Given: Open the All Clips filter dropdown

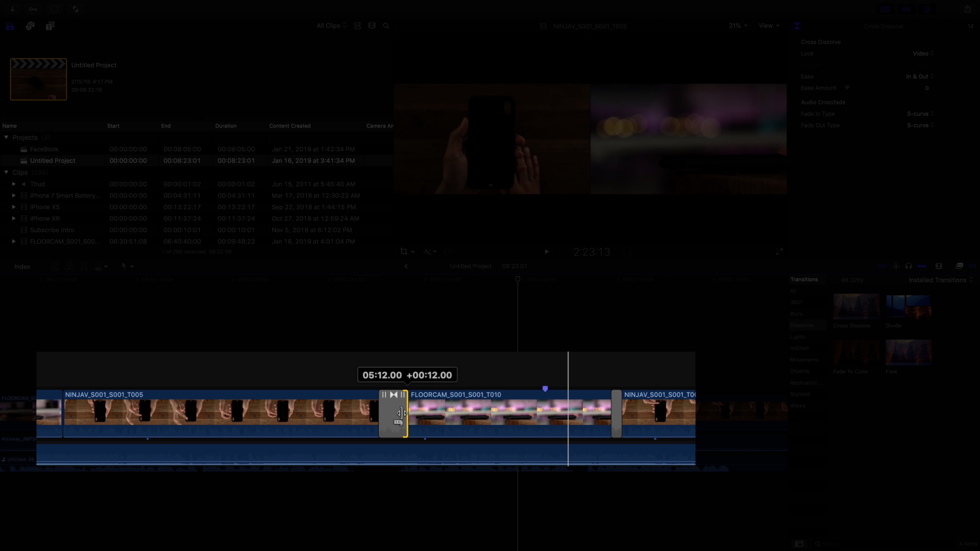Looking at the screenshot, I should (x=331, y=26).
